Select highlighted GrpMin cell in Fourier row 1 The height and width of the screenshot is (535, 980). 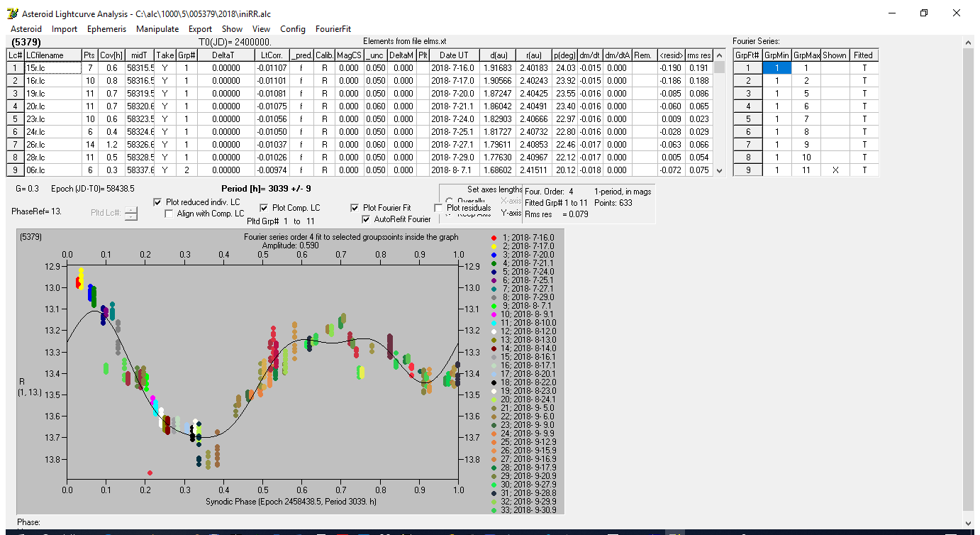776,68
